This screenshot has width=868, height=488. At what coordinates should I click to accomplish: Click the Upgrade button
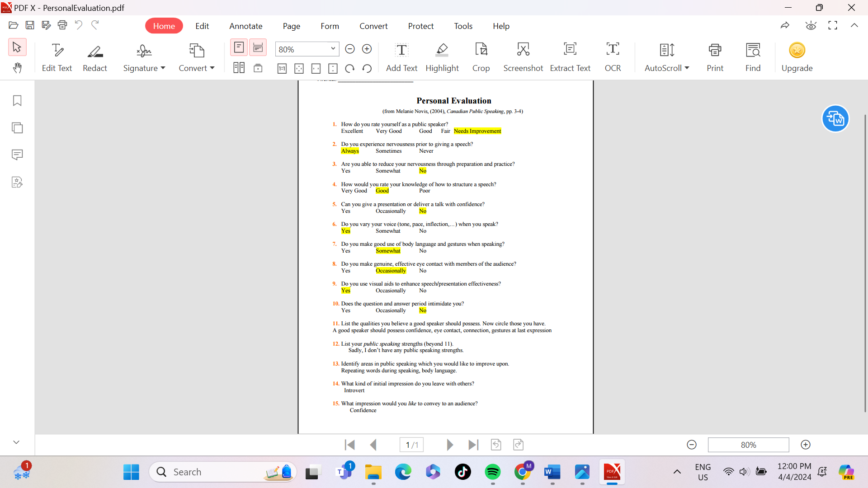click(797, 56)
